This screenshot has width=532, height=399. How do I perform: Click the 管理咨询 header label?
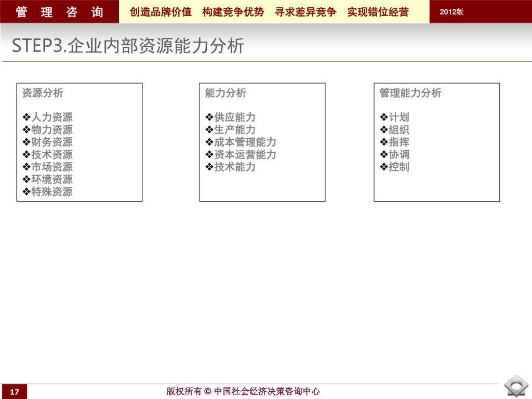[59, 12]
